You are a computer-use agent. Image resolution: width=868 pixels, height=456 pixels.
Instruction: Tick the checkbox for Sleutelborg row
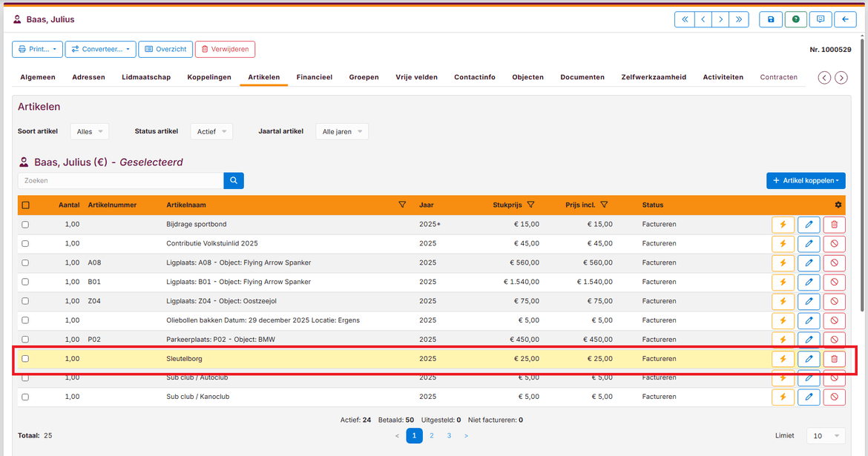coord(25,359)
